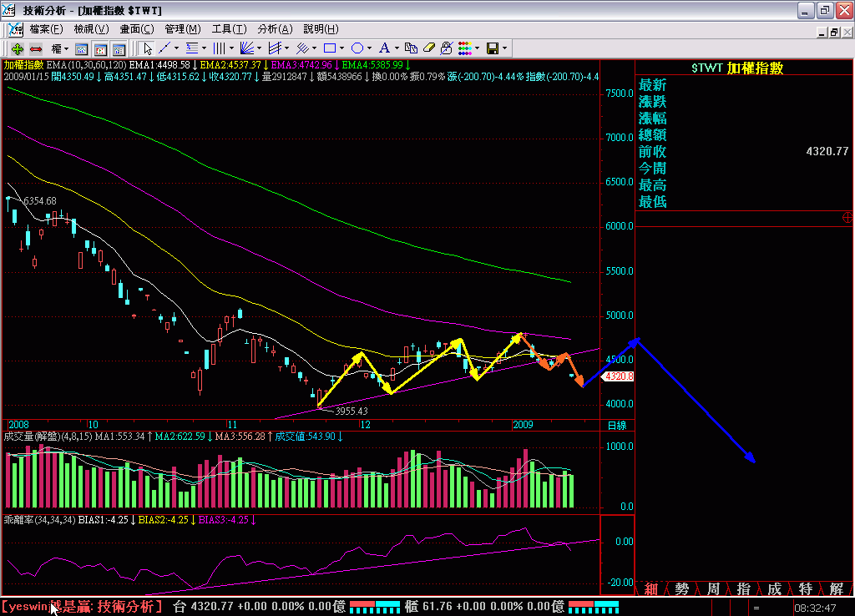Open the 分析(A) menu
The image size is (855, 616).
pos(275,29)
